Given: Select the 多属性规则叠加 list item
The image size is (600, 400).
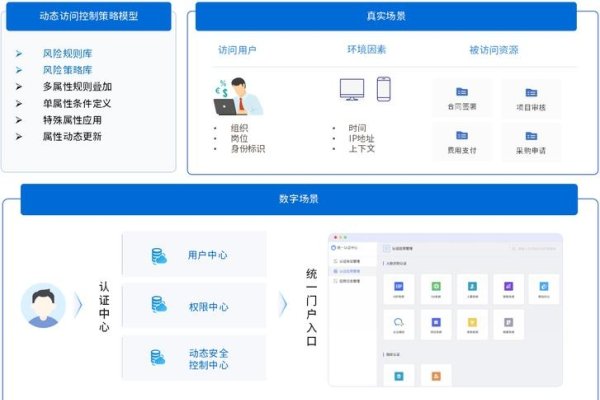Looking at the screenshot, I should click(77, 87).
